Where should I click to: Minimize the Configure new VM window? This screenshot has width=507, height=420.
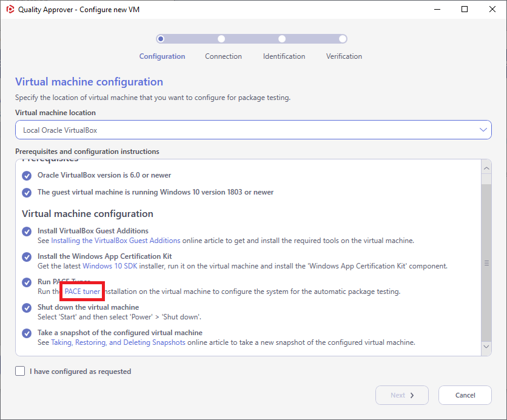pos(437,9)
